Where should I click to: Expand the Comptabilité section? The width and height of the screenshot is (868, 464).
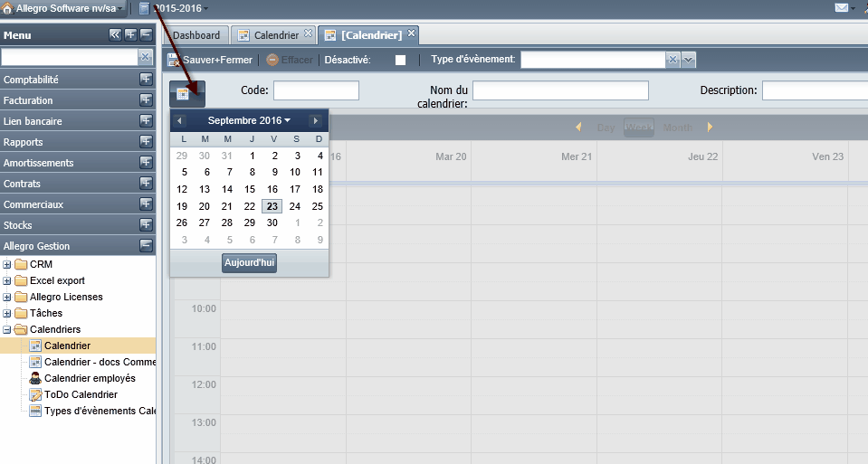(146, 79)
